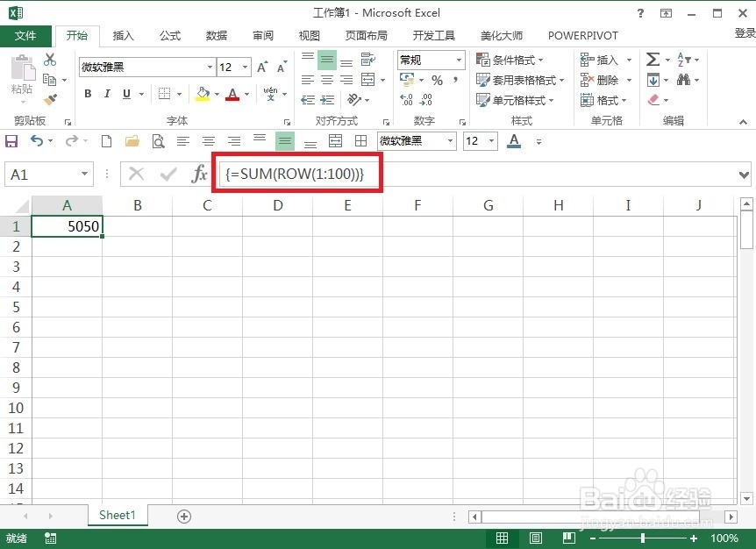Apply italic formatting
This screenshot has width=756, height=549.
coord(107,94)
